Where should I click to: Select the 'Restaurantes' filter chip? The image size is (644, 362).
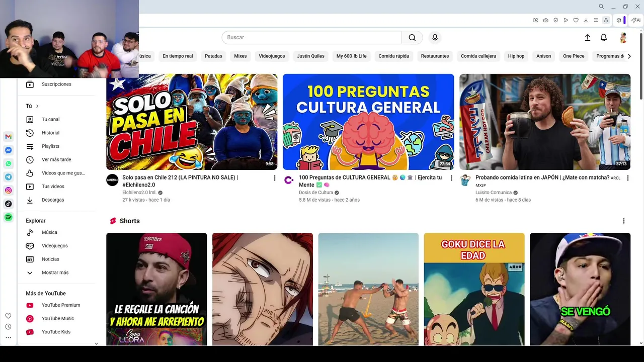tap(435, 56)
